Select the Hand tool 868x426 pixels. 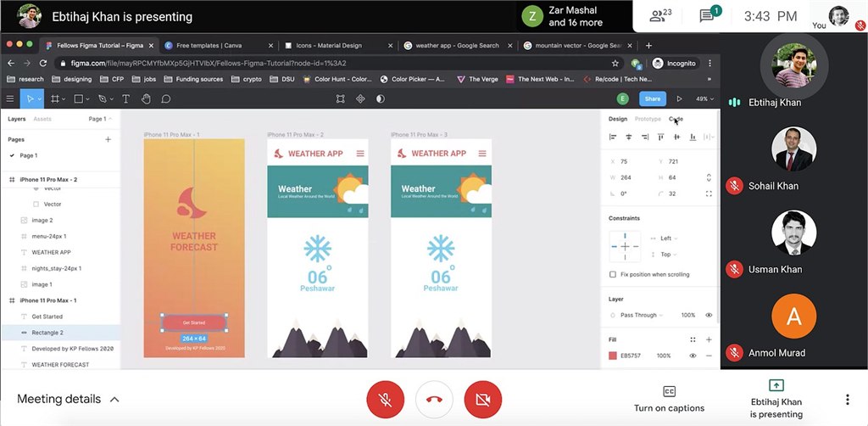146,98
